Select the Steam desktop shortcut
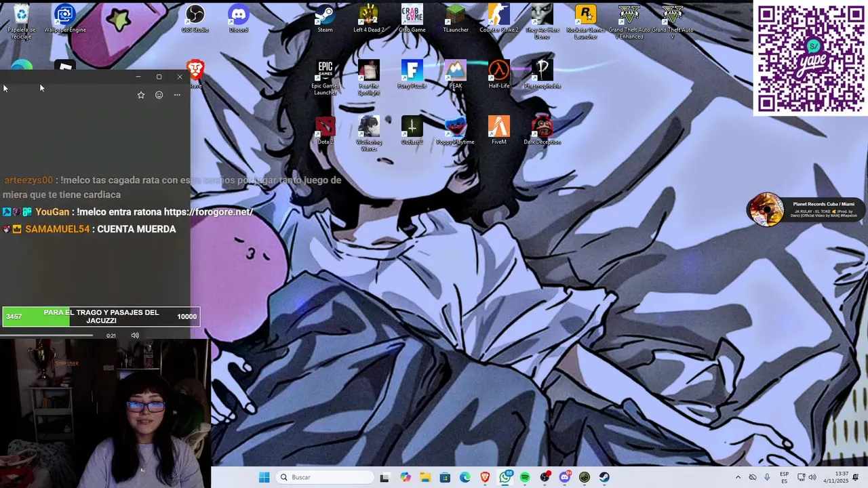This screenshot has width=868, height=488. [325, 18]
